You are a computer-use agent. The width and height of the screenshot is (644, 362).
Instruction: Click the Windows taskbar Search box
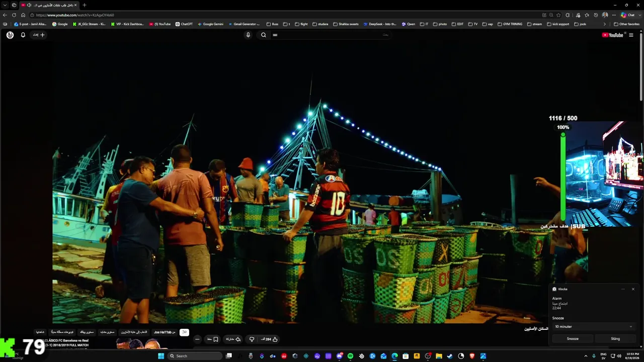pyautogui.click(x=195, y=356)
